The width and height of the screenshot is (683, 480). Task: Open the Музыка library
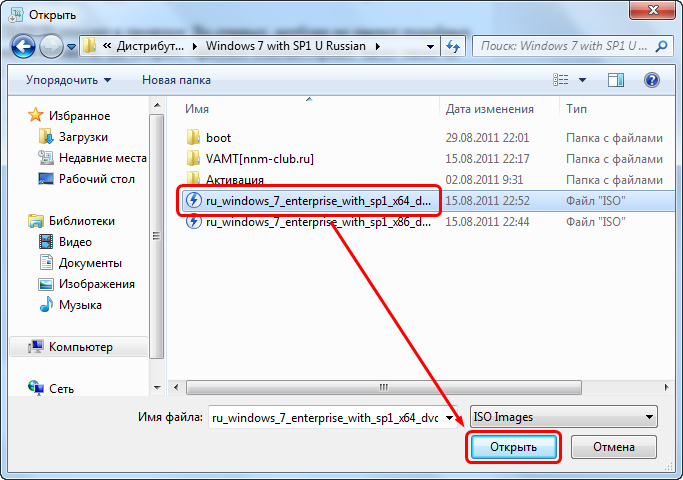pyautogui.click(x=80, y=305)
